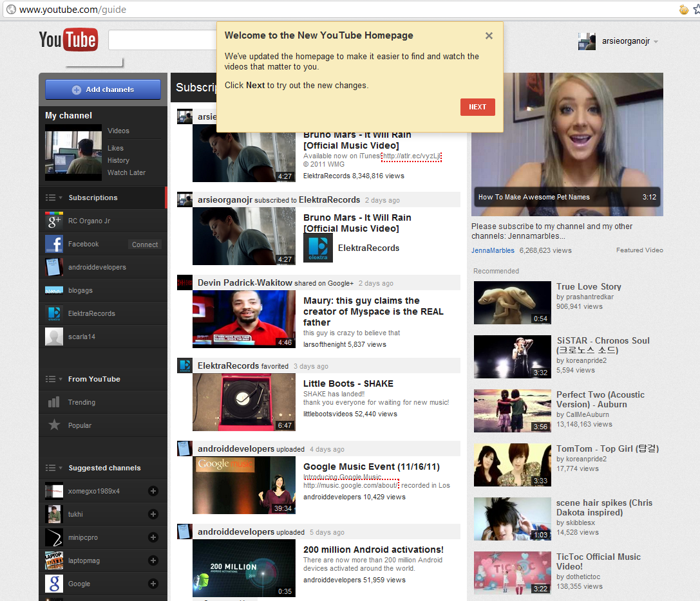Open the My channel heading link

(68, 115)
